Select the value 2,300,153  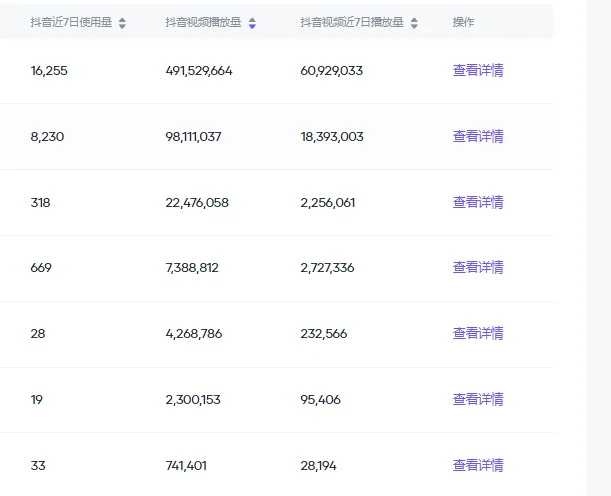pyautogui.click(x=193, y=400)
